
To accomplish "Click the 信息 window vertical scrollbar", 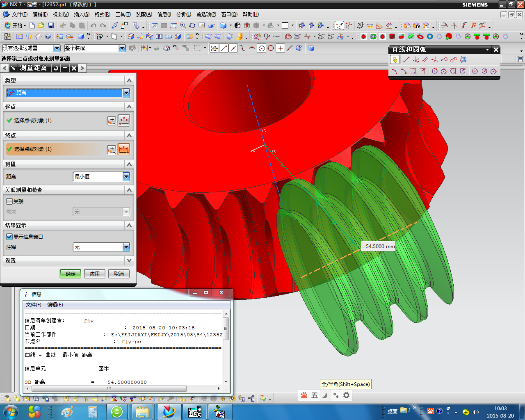I will pyautogui.click(x=226, y=329).
